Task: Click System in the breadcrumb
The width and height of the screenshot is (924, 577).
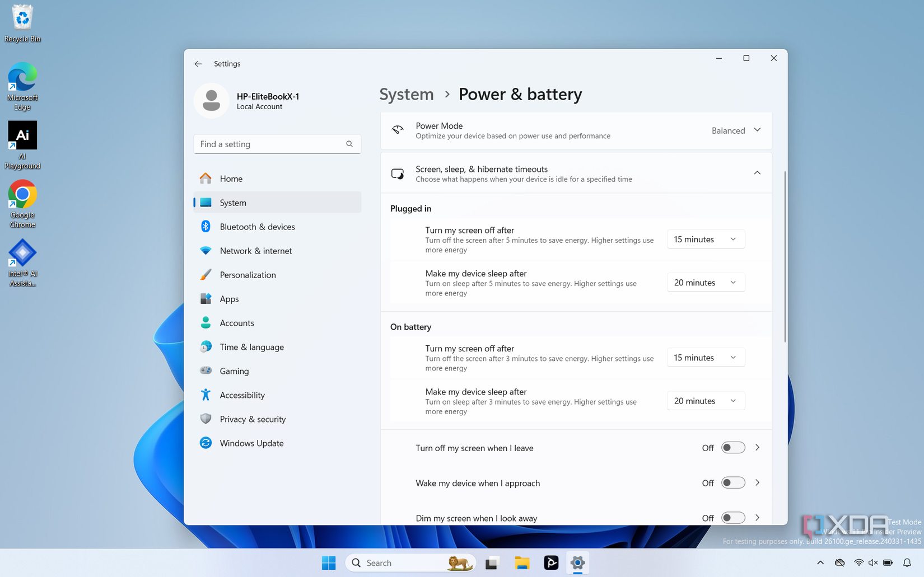Action: point(407,94)
